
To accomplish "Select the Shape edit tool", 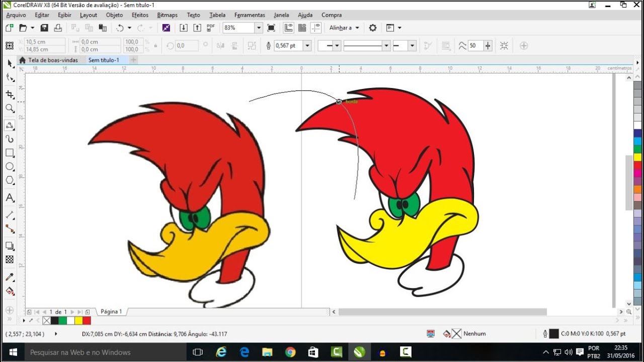I will (10, 77).
